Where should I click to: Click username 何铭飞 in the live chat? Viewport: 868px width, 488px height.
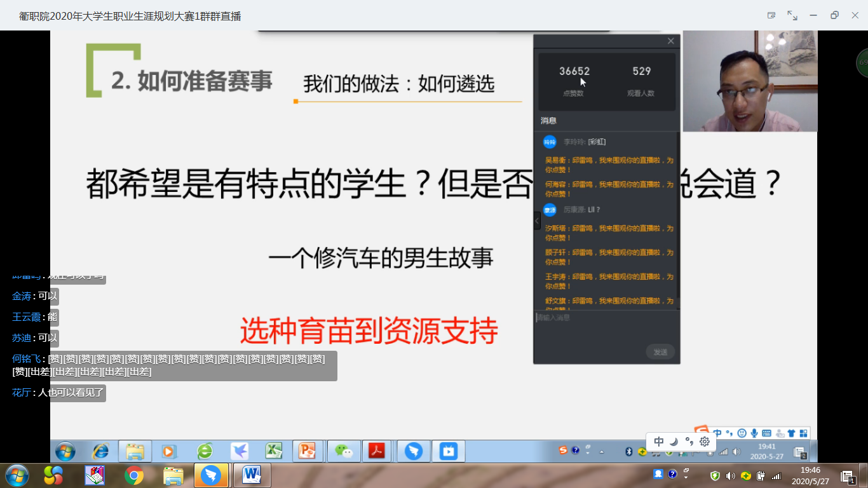[26, 359]
